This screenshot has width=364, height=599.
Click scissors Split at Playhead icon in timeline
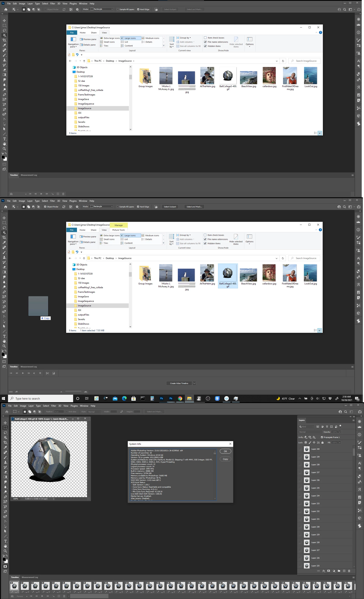tap(47, 373)
